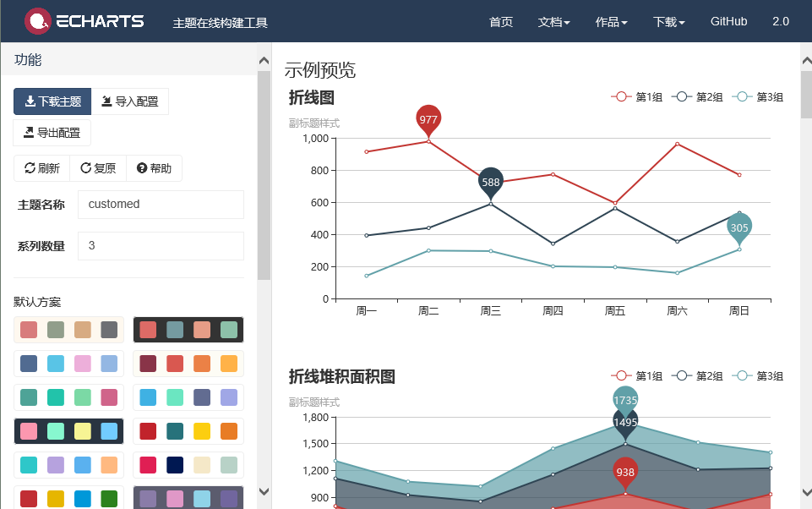Open the 文档 dropdown menu
Screen dimensions: 812x509
[553, 22]
